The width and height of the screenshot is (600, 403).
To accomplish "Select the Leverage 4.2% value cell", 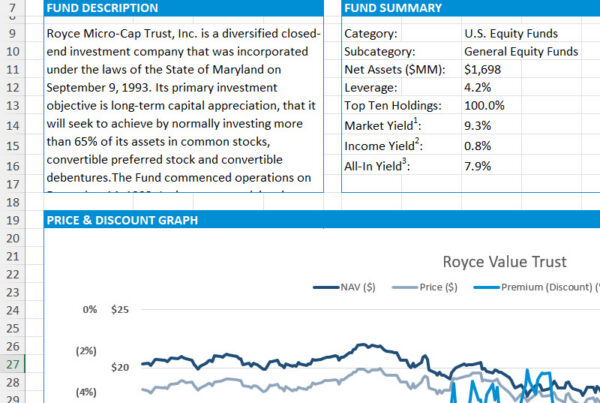I will click(478, 87).
